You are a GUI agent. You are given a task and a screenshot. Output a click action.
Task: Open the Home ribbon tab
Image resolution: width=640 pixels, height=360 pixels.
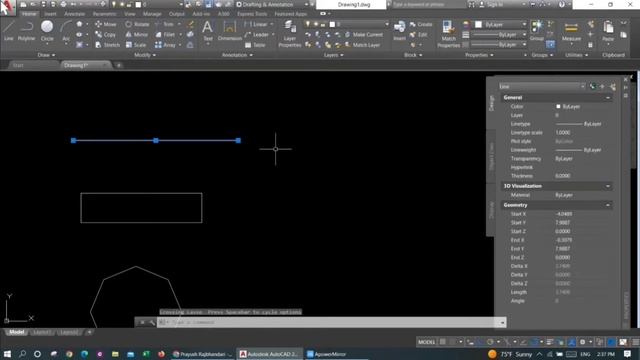pyautogui.click(x=29, y=13)
